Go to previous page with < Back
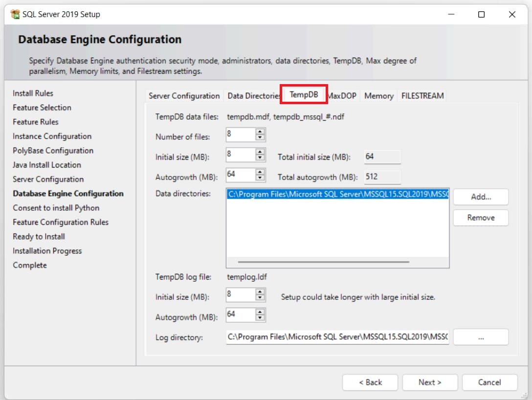The width and height of the screenshot is (532, 400). tap(370, 382)
